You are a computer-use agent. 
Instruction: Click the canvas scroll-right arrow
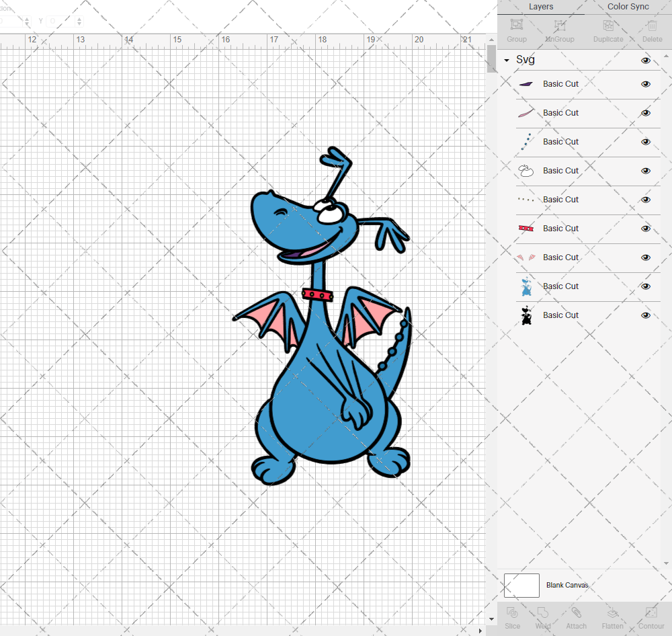480,631
